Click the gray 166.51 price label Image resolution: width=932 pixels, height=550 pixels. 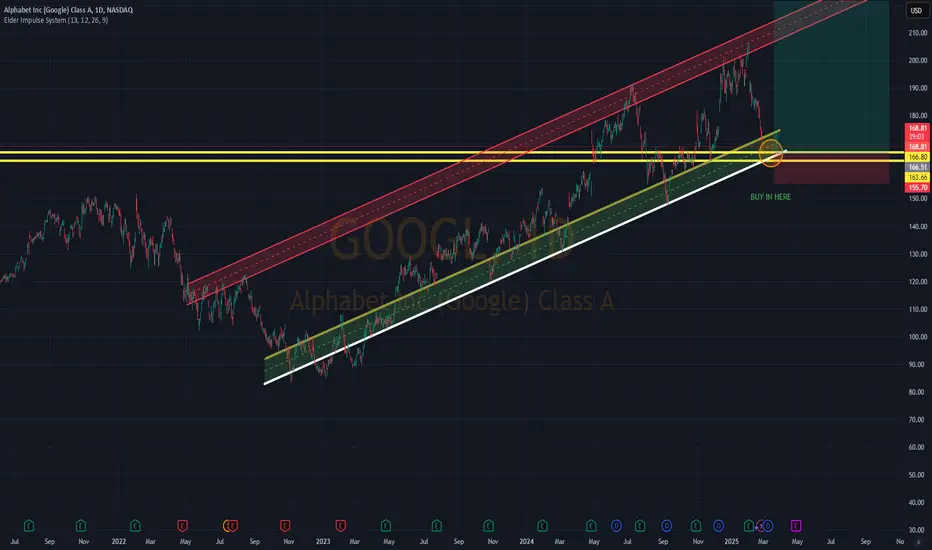(x=917, y=167)
